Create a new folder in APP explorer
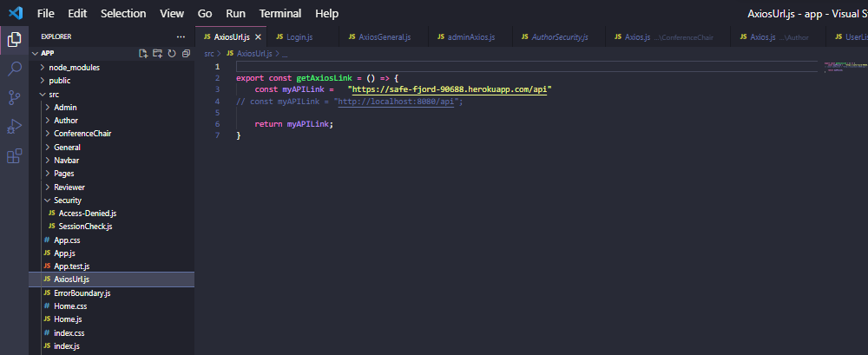 click(x=158, y=53)
